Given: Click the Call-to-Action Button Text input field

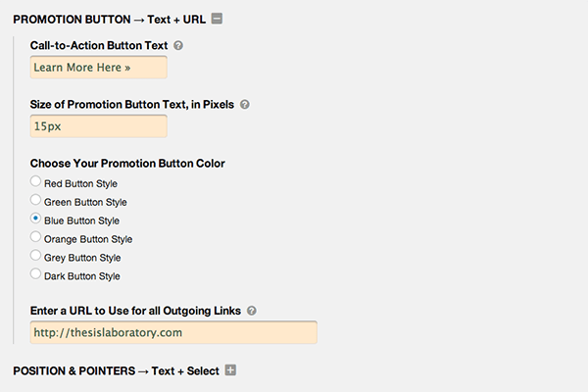Looking at the screenshot, I should point(99,68).
